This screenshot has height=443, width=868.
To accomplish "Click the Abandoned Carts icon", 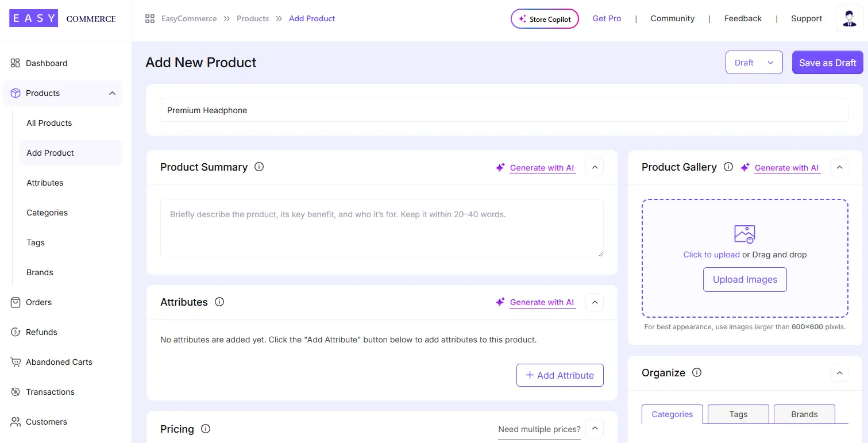I will 16,362.
